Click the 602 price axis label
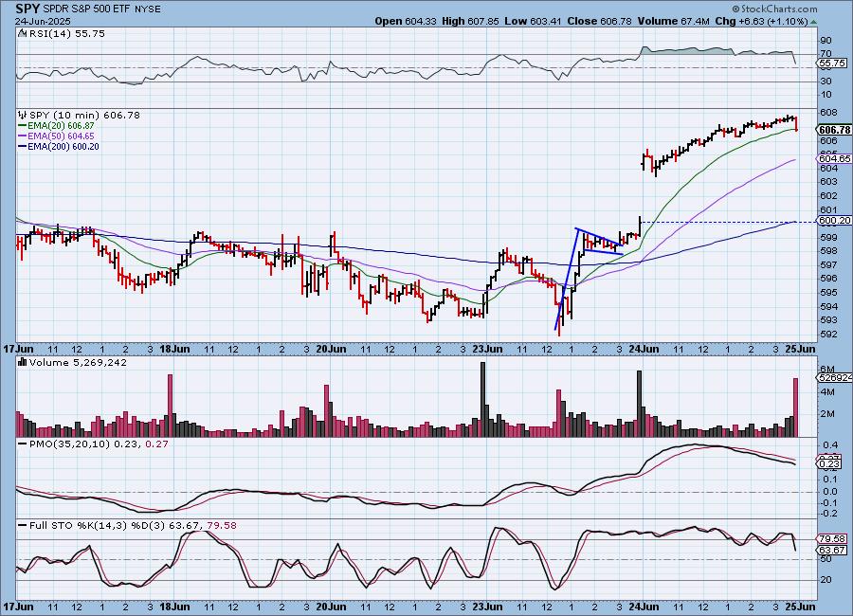The image size is (853, 616). (x=828, y=196)
